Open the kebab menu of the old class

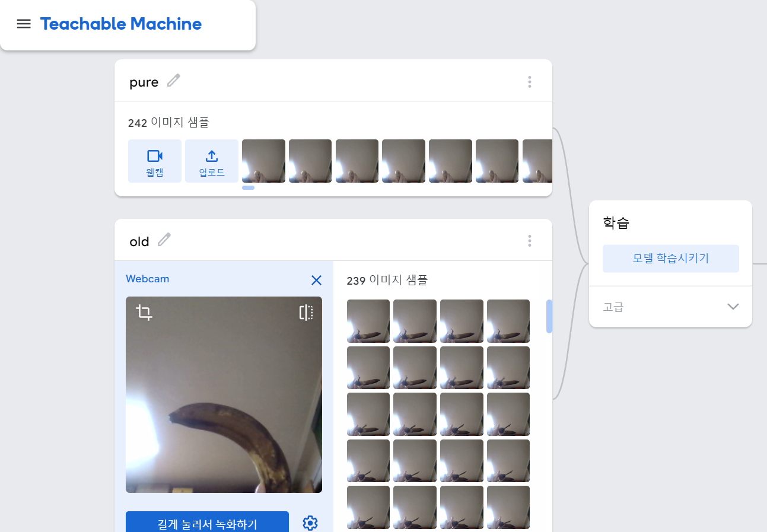(x=529, y=240)
